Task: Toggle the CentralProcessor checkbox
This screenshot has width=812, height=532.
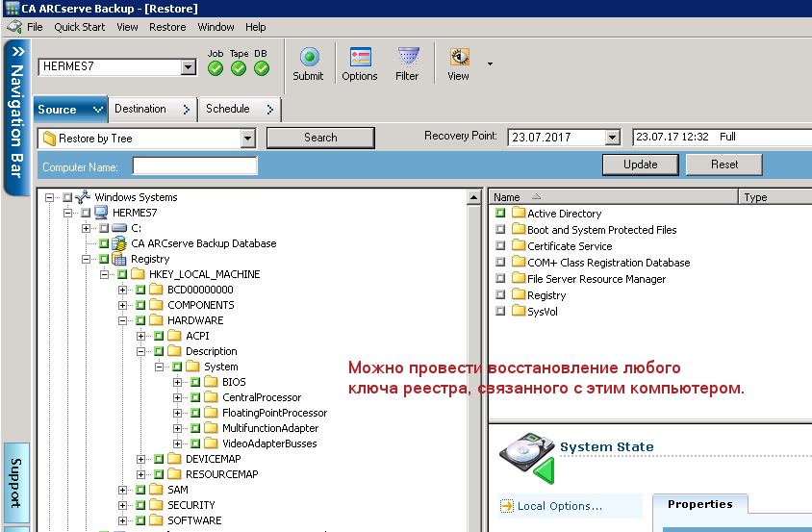Action: 195,397
